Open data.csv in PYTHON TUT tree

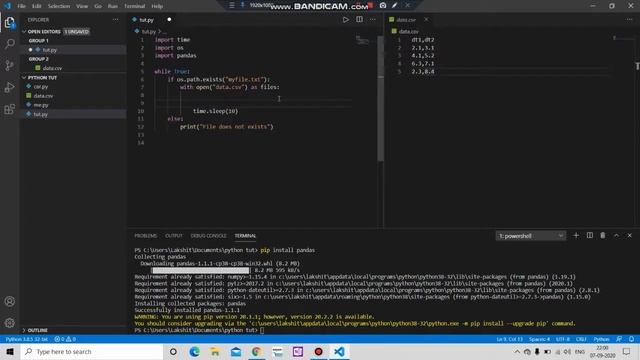coord(43,96)
